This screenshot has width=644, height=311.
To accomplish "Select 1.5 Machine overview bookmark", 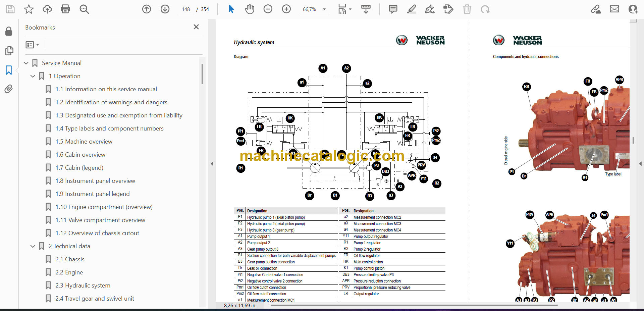I will (84, 142).
